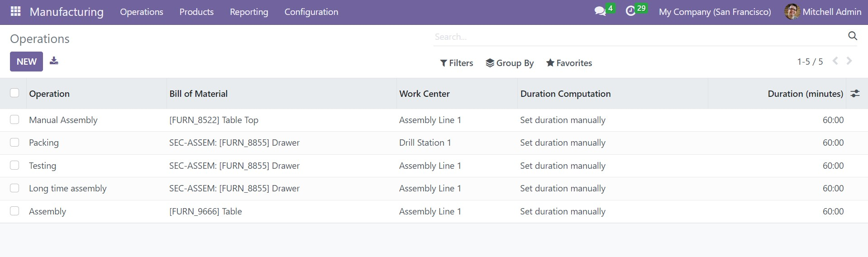The height and width of the screenshot is (257, 868).
Task: Click Mitchell Admin user avatar
Action: pos(792,12)
